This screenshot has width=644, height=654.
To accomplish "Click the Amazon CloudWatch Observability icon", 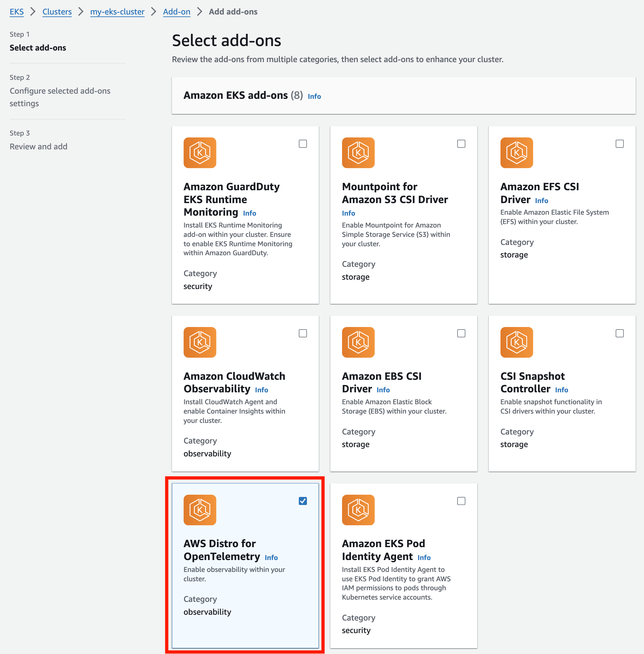I will [200, 342].
